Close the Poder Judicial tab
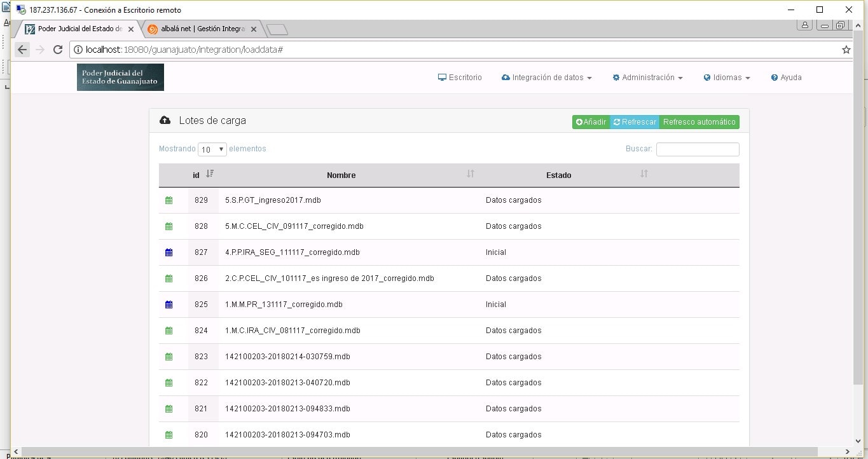The image size is (868, 459). point(131,29)
